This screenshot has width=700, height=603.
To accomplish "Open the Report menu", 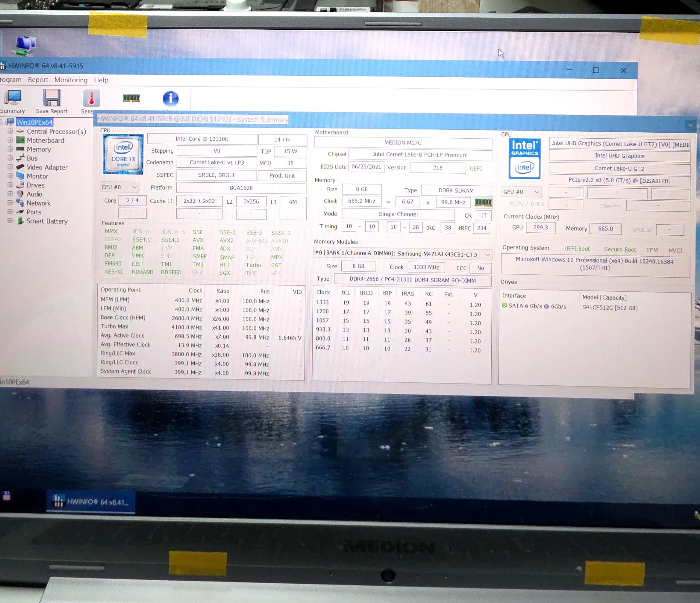I will tap(38, 80).
